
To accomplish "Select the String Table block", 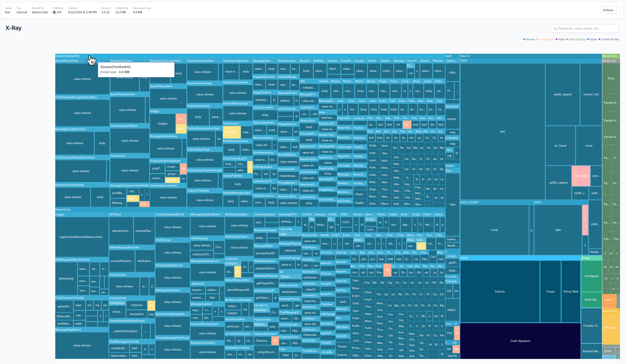I will pos(571,291).
